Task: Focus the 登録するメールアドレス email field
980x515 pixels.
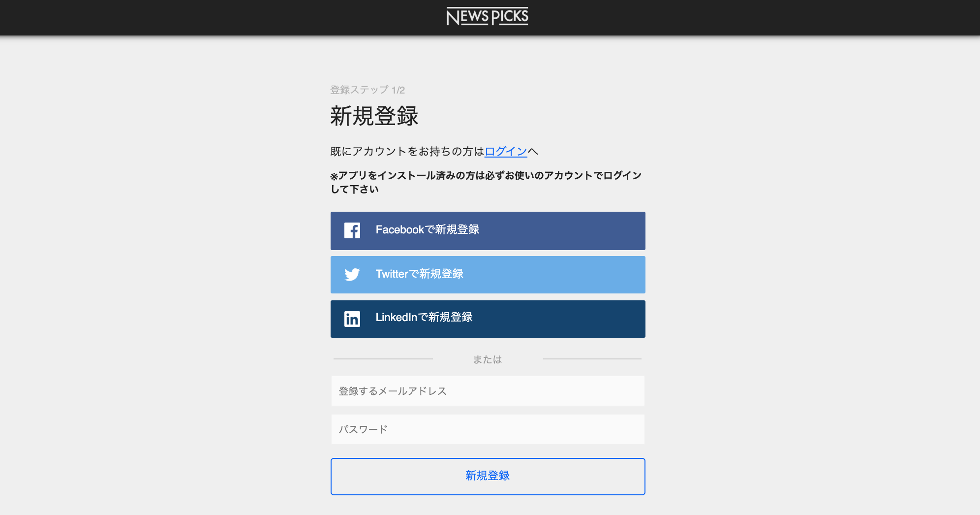Action: pyautogui.click(x=488, y=391)
